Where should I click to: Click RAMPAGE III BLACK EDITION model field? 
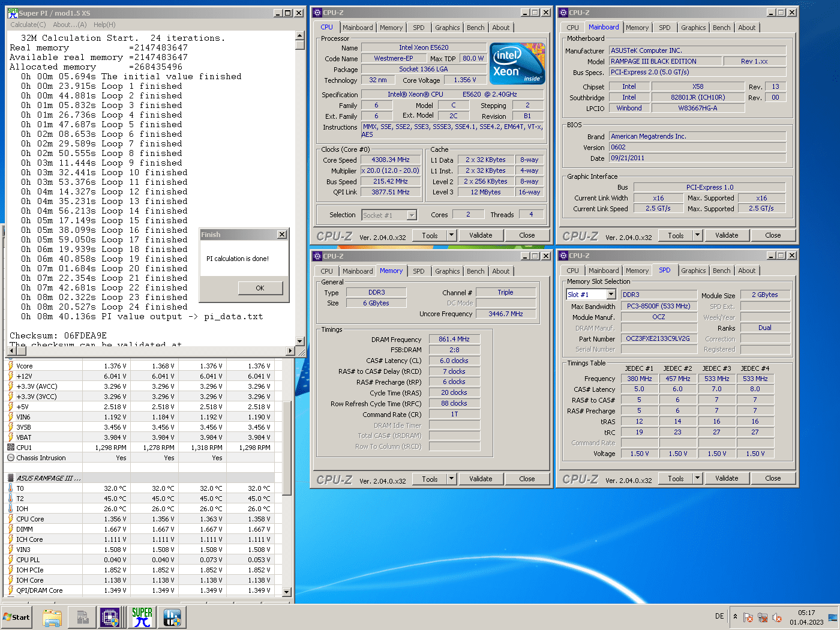[665, 61]
